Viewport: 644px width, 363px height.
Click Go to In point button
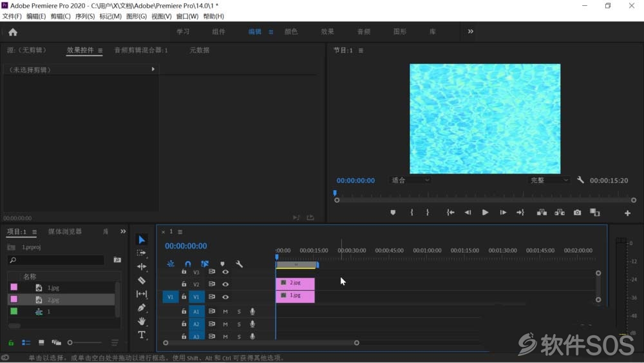[x=451, y=213]
